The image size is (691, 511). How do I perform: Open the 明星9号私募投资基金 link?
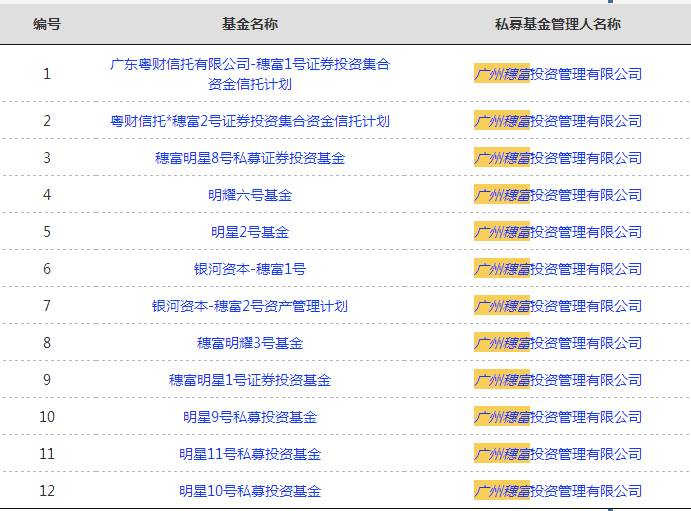coord(250,417)
